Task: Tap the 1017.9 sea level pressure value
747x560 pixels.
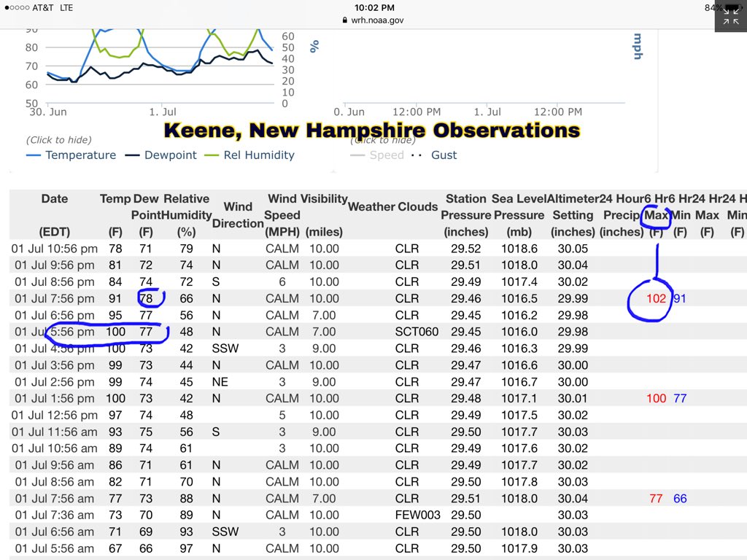Action: pos(519,548)
